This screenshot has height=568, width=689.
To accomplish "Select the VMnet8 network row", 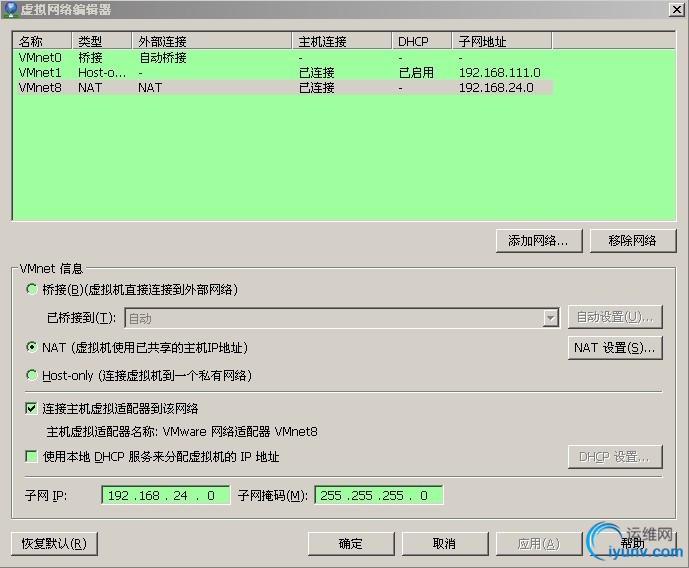I will tap(283, 87).
